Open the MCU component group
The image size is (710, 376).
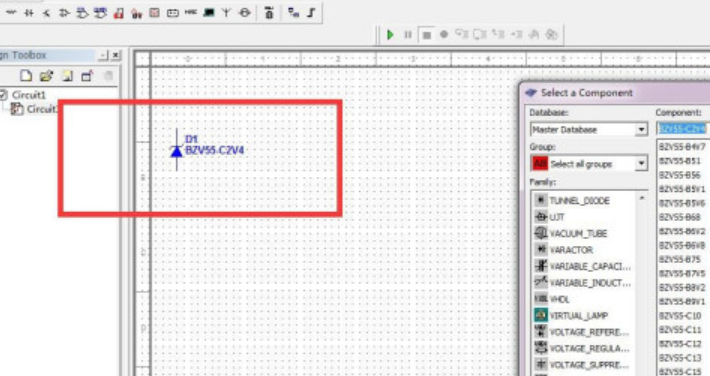pyautogui.click(x=269, y=13)
